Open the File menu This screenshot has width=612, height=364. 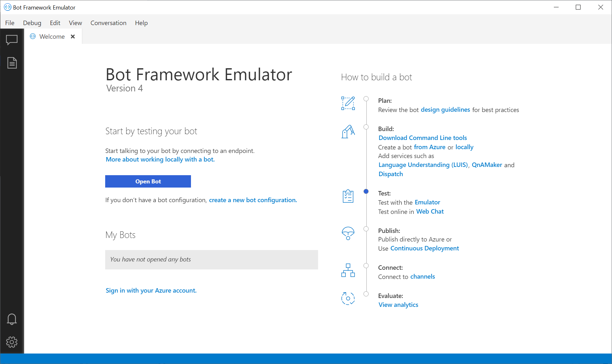coord(10,23)
